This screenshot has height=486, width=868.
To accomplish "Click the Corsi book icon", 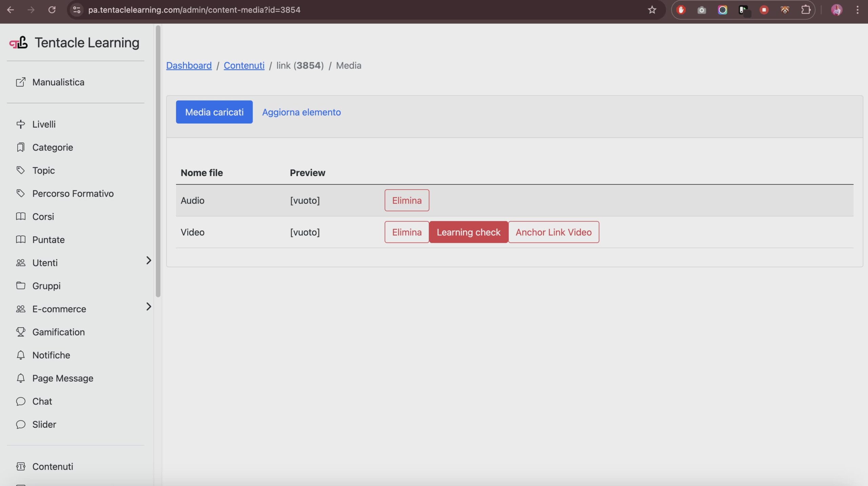I will pos(21,216).
